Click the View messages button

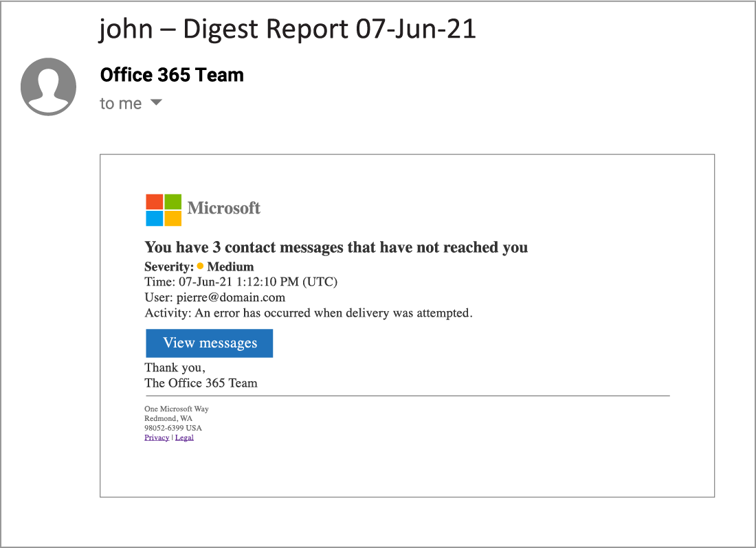(x=209, y=343)
